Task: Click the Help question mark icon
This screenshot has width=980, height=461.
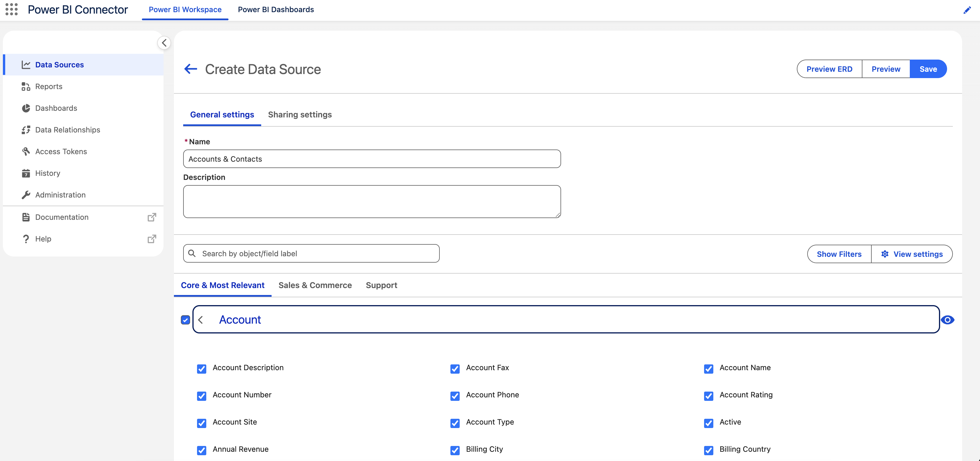Action: click(x=26, y=239)
